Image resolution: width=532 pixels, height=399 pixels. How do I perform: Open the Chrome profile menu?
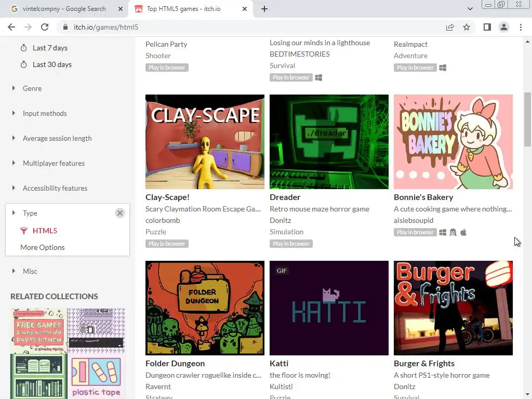click(x=504, y=27)
